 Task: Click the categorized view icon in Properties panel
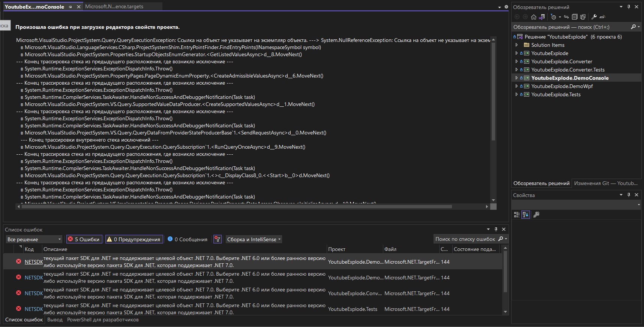coord(516,215)
